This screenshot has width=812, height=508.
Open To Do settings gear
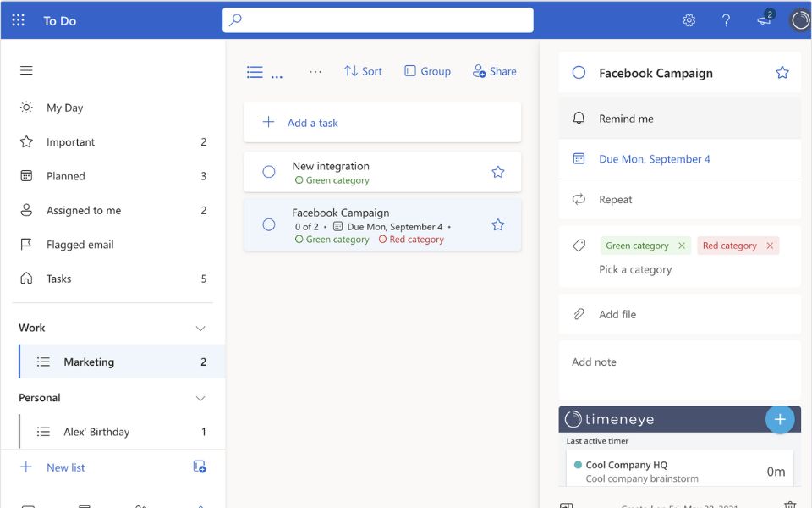click(689, 19)
